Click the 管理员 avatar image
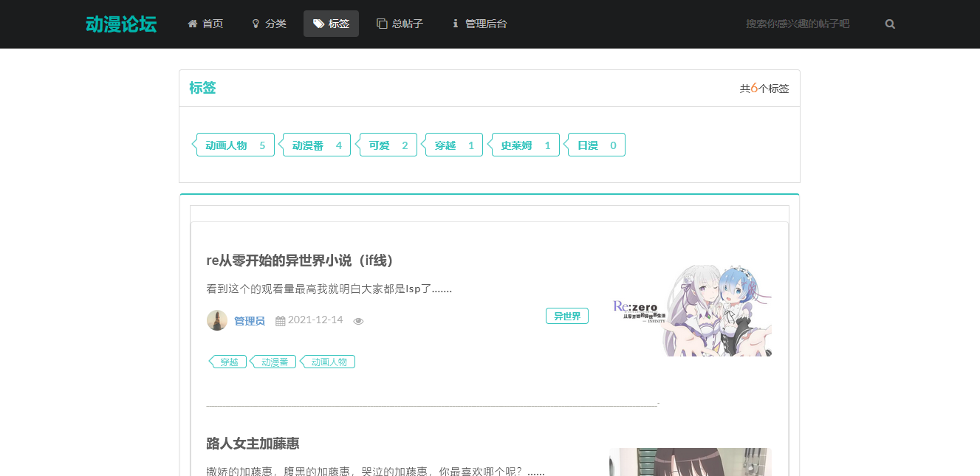Image resolution: width=980 pixels, height=476 pixels. [x=217, y=320]
